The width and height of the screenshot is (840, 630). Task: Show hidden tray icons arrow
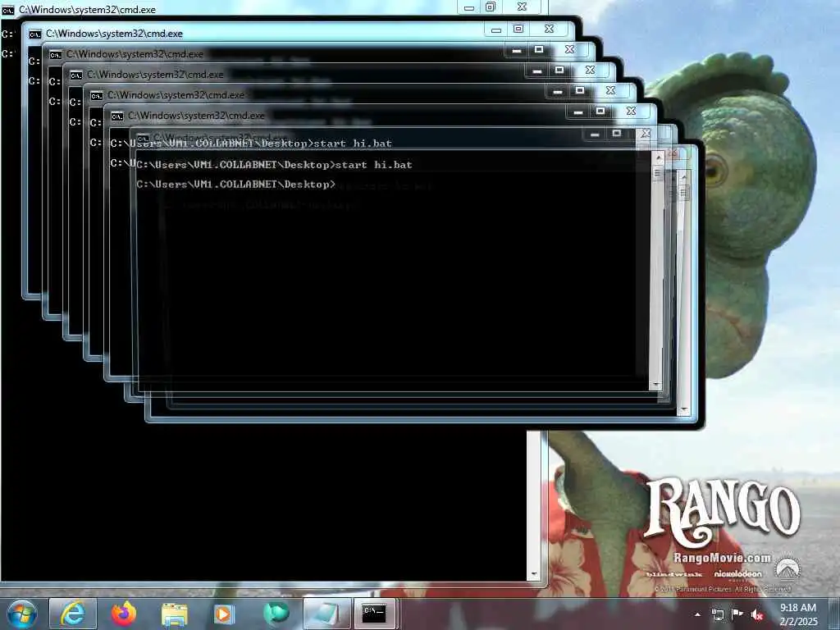tap(697, 614)
